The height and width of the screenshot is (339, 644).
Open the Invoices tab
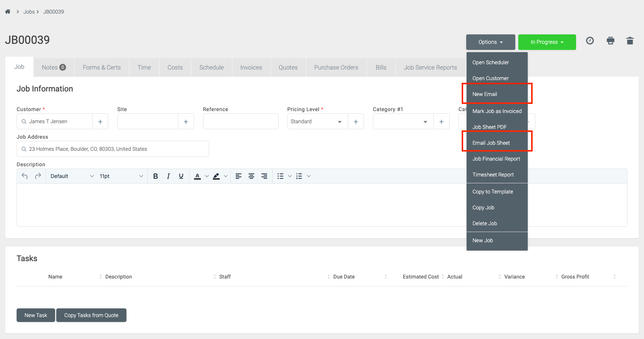251,67
